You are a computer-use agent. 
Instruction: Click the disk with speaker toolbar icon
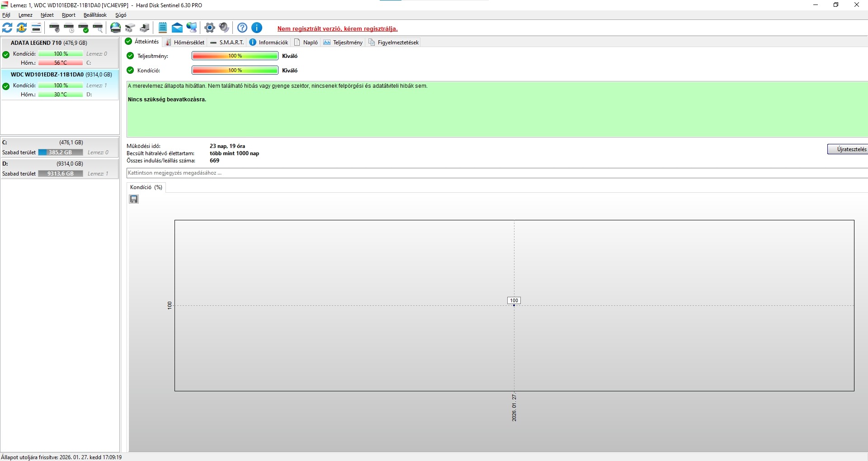pyautogui.click(x=54, y=28)
